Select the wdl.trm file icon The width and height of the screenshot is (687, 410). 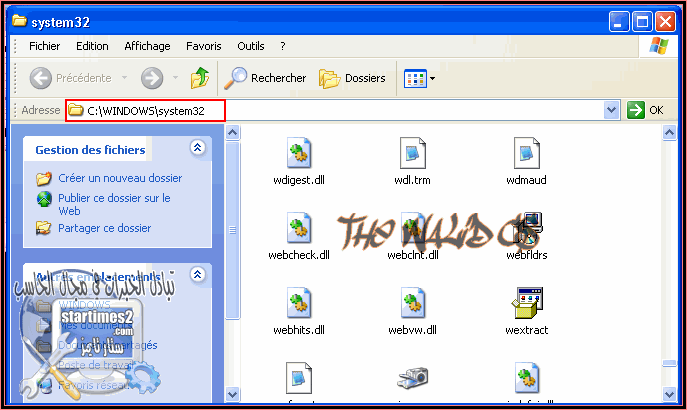point(412,153)
